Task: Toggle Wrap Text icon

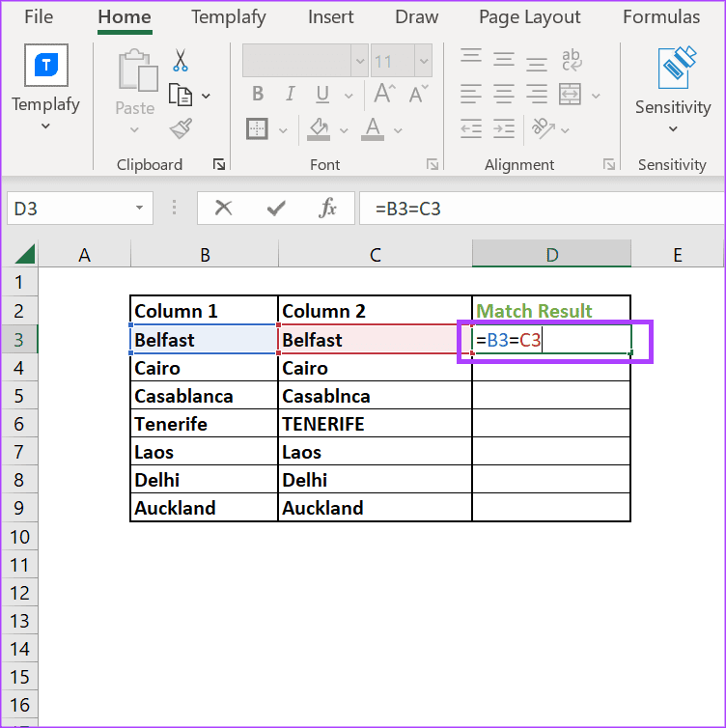Action: click(572, 60)
